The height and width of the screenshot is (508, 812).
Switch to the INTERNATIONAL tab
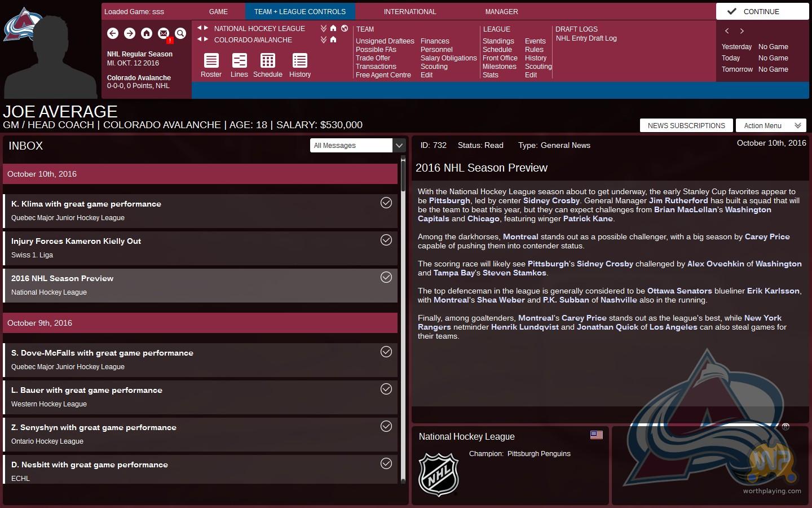(410, 12)
